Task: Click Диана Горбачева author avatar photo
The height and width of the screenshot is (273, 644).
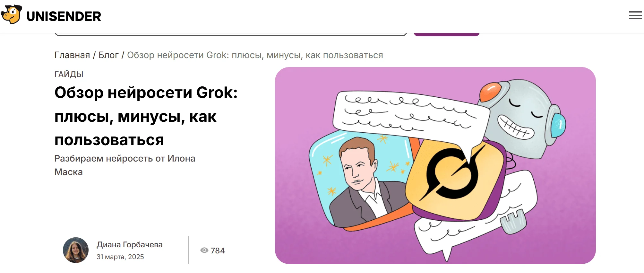Action: tap(76, 250)
